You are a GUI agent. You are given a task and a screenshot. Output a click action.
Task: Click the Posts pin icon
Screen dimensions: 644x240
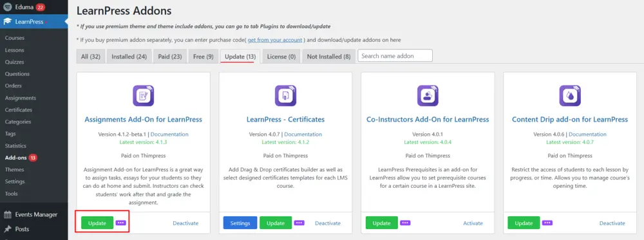coord(7,229)
